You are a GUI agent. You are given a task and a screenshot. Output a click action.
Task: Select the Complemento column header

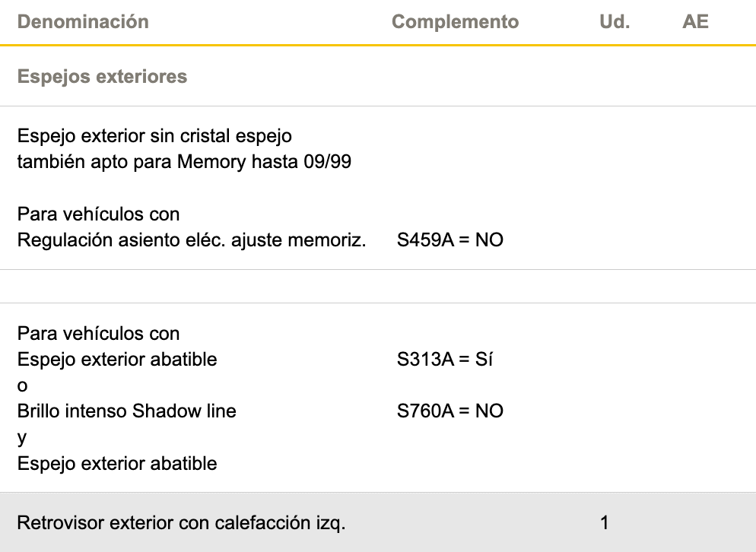(x=455, y=21)
